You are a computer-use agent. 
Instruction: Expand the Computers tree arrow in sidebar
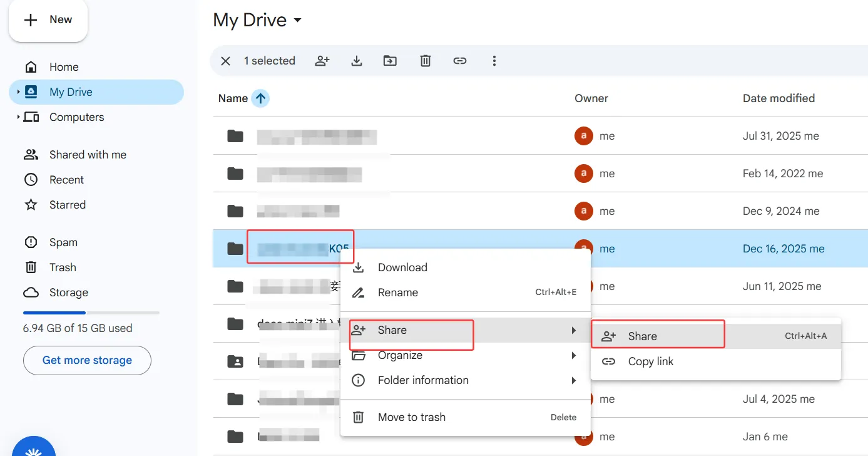[18, 117]
